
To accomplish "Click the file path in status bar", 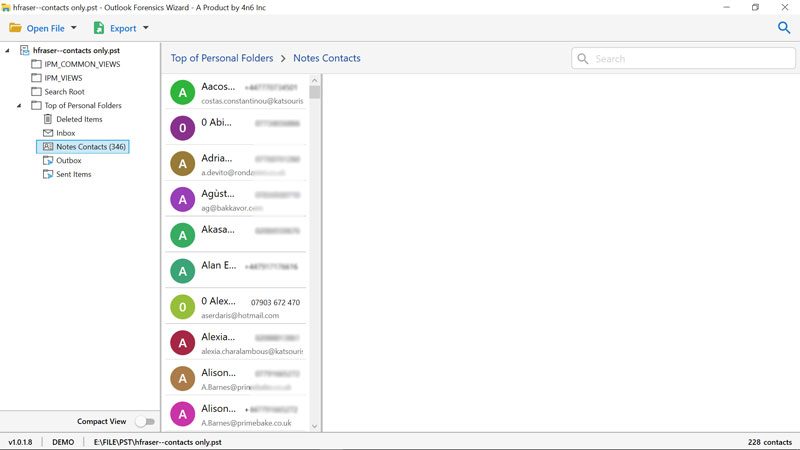I will point(158,442).
